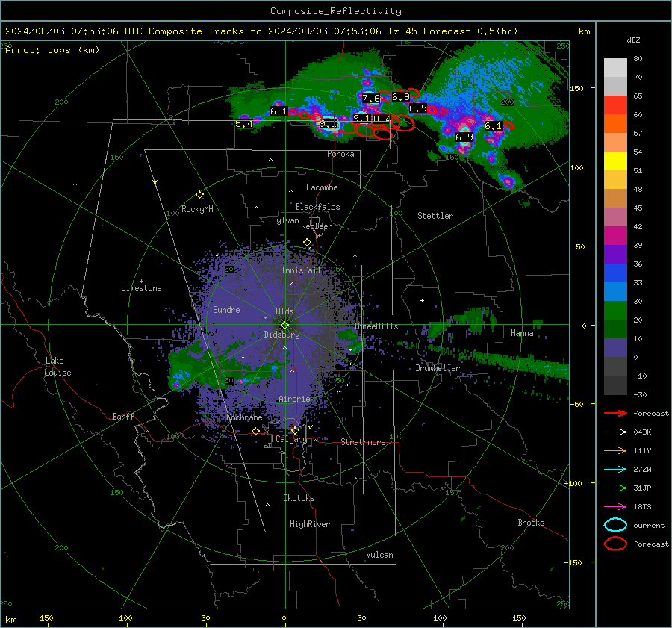Click the RedDeer city label
672x628 pixels.
point(317,226)
